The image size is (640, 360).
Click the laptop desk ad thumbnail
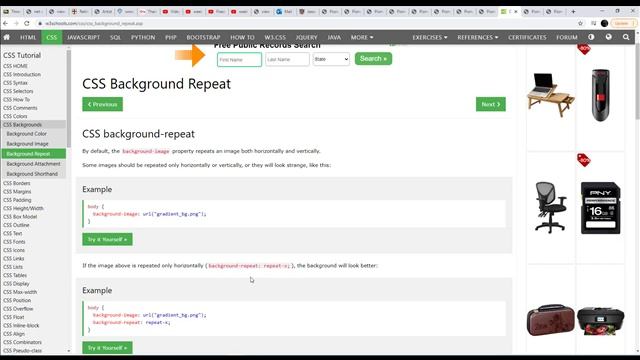pos(550,95)
